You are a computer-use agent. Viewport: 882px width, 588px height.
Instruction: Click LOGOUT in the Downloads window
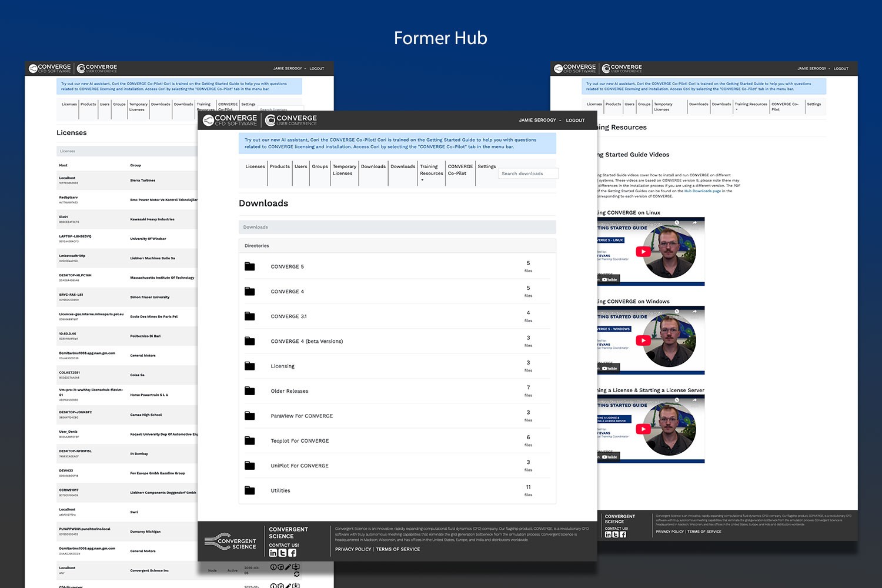[x=576, y=120]
